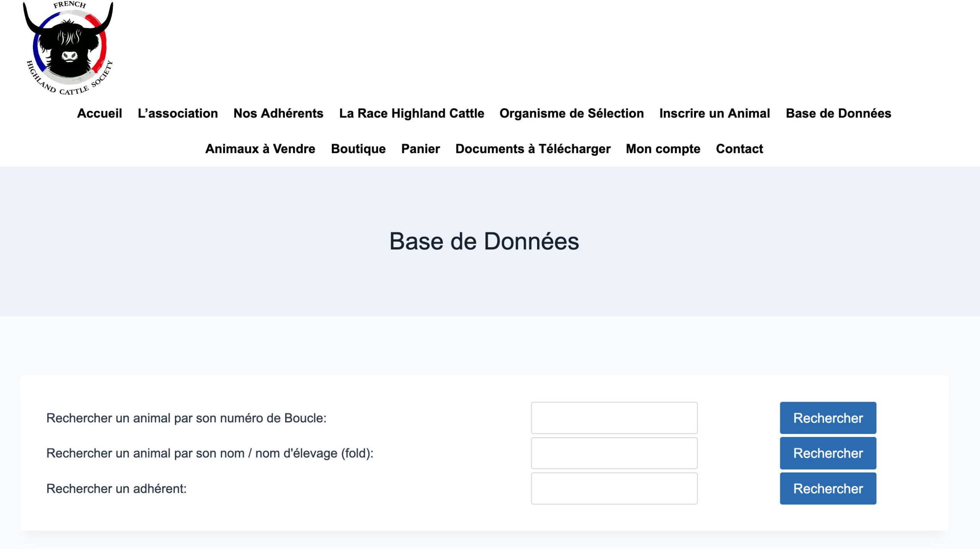Image resolution: width=980 pixels, height=549 pixels.
Task: Focus the adhérent search field
Action: [x=614, y=489]
